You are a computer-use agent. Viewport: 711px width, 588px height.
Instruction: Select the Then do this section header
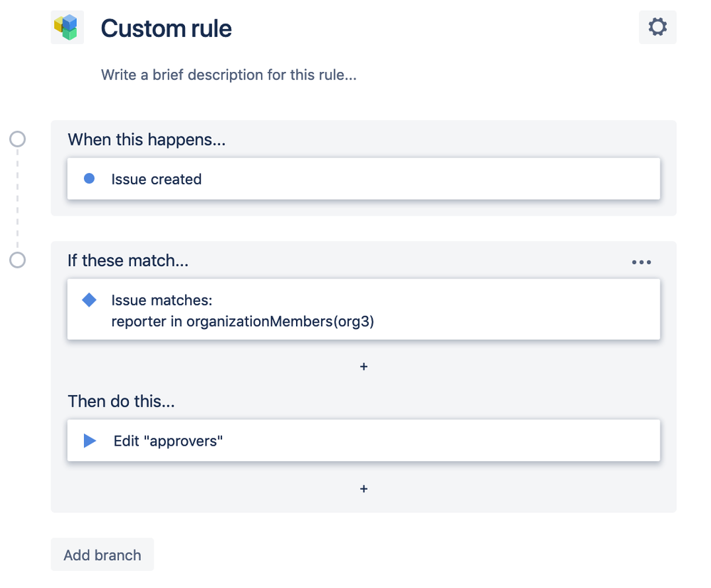pyautogui.click(x=121, y=401)
